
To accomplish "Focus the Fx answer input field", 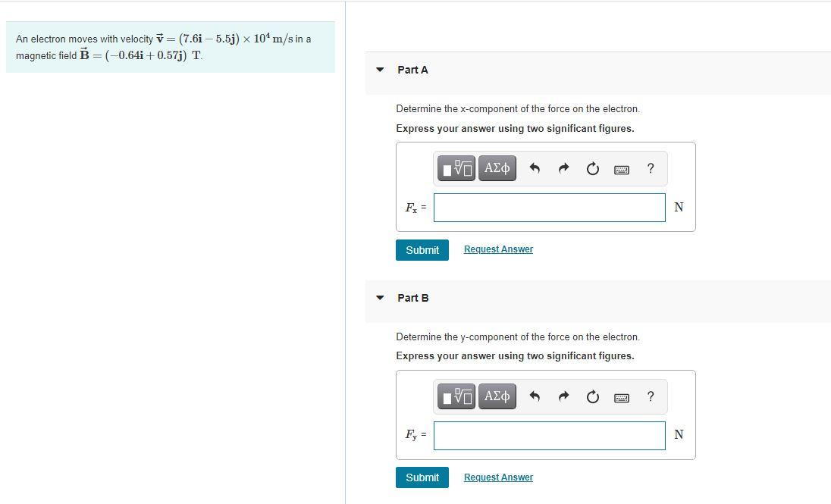I will coord(550,207).
